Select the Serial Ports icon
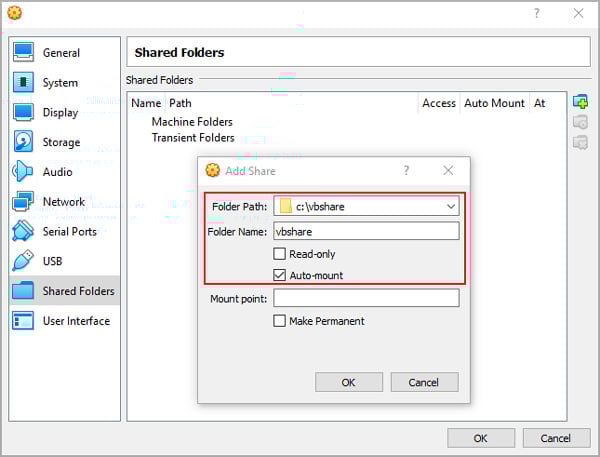The image size is (600, 457). tap(23, 231)
